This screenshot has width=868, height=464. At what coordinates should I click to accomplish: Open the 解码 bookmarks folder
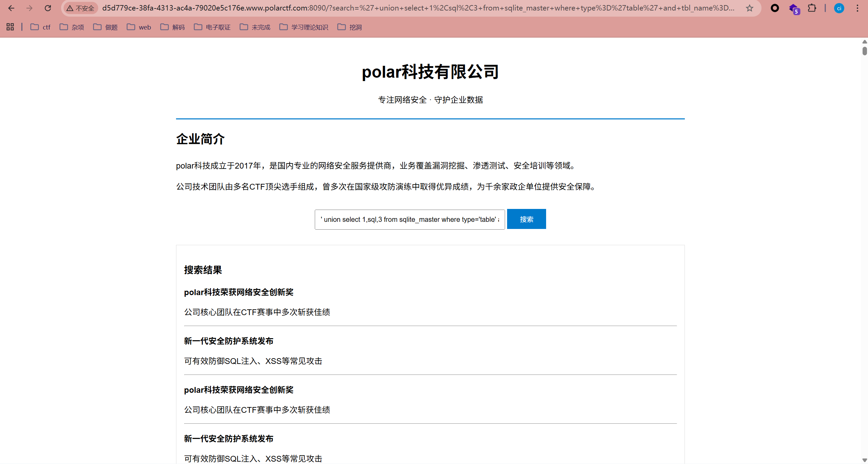(173, 27)
